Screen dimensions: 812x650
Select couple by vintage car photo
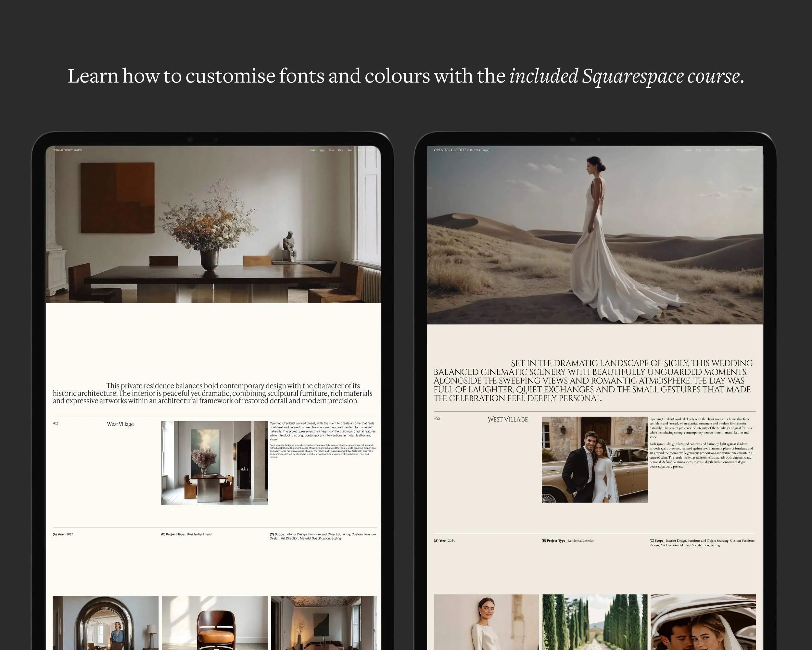point(595,459)
